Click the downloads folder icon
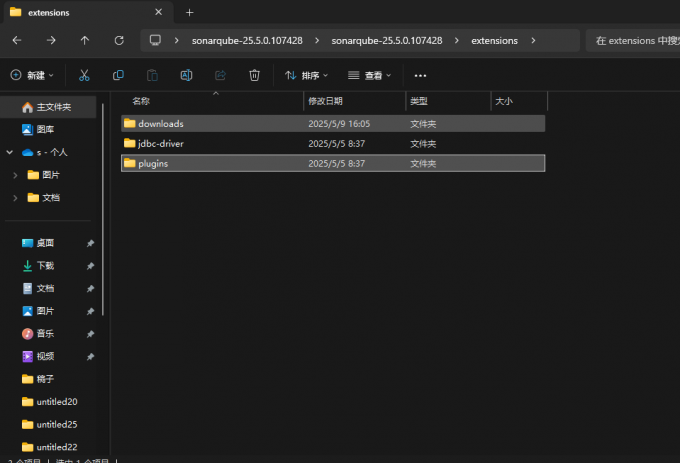This screenshot has width=680, height=463. click(130, 123)
